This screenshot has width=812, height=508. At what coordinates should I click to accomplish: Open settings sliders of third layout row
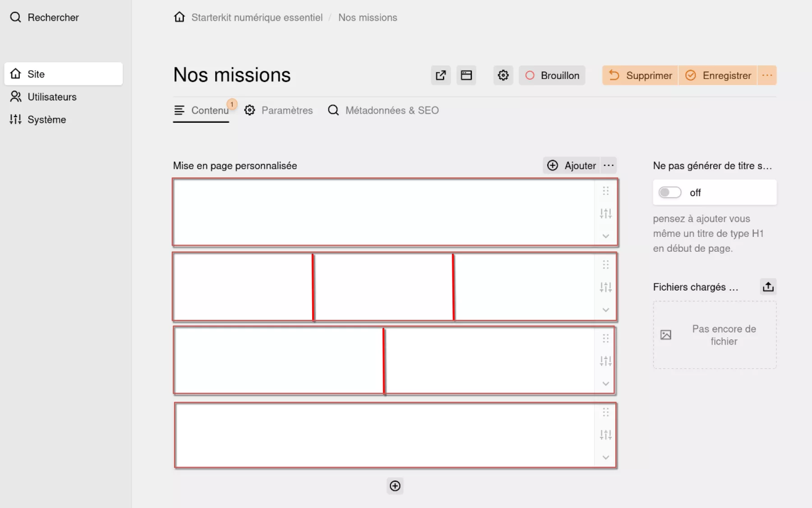[606, 361]
